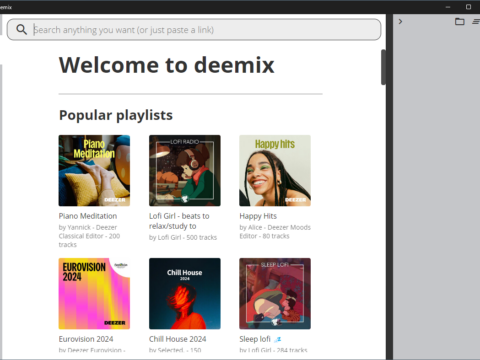The image size is (480, 360).
Task: Minimize the deemix window
Action: [448, 7]
